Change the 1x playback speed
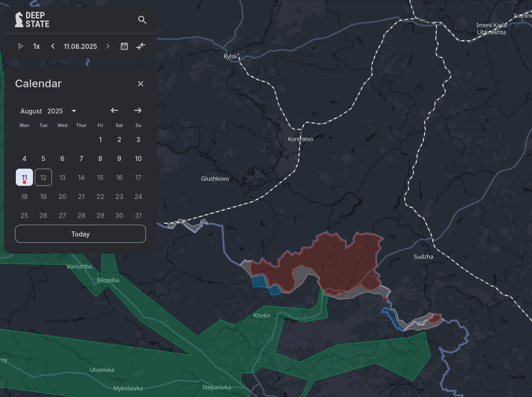 [36, 47]
